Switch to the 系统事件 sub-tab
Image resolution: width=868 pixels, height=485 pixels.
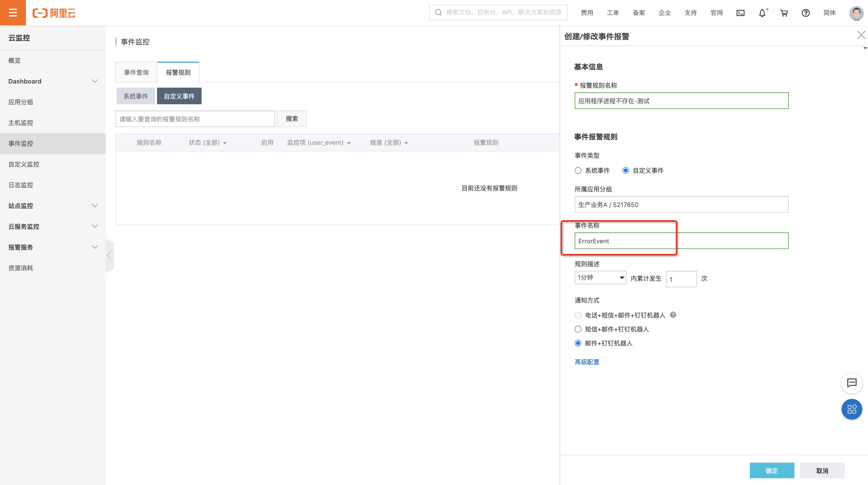[x=136, y=96]
